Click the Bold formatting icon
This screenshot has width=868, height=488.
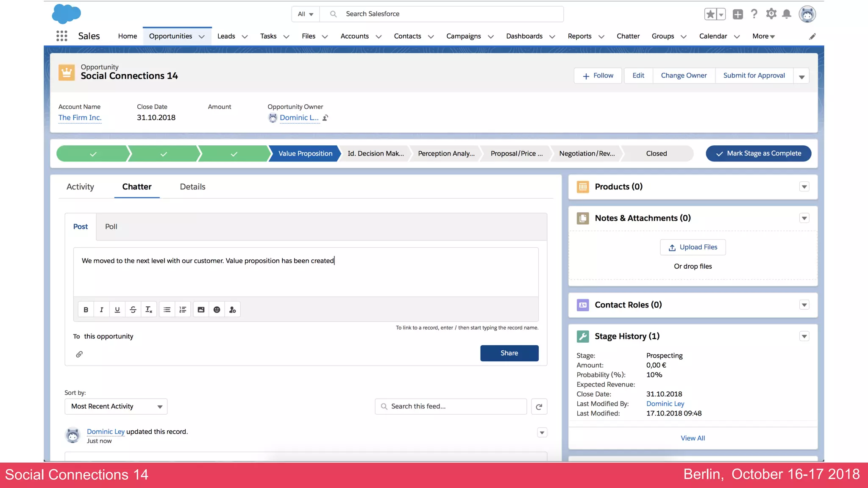point(86,310)
